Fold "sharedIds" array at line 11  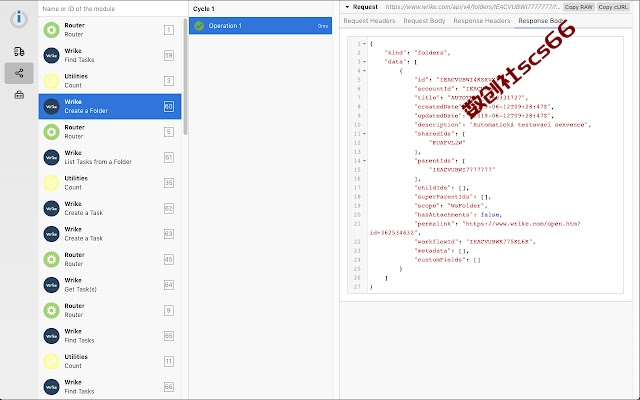click(364, 133)
